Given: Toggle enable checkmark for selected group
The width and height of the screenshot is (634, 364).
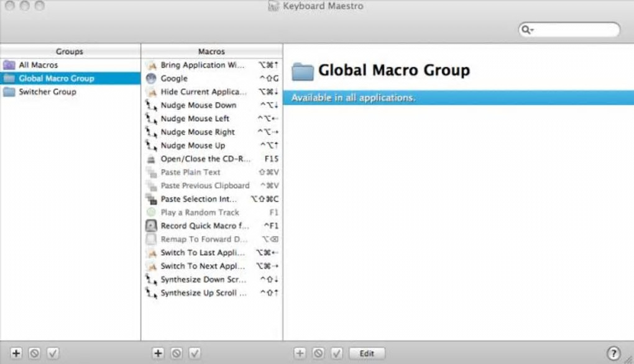Looking at the screenshot, I should click(x=53, y=353).
